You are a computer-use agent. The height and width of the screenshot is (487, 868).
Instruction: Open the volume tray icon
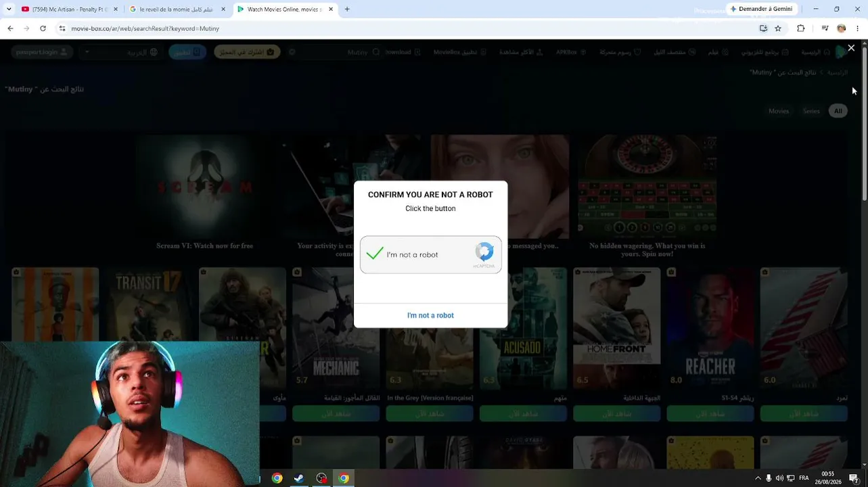tap(779, 478)
